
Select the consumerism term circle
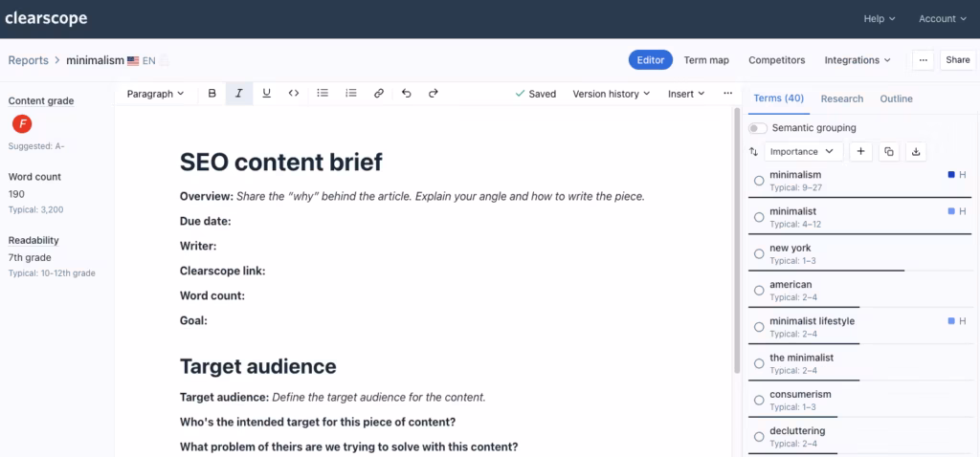pyautogui.click(x=759, y=401)
